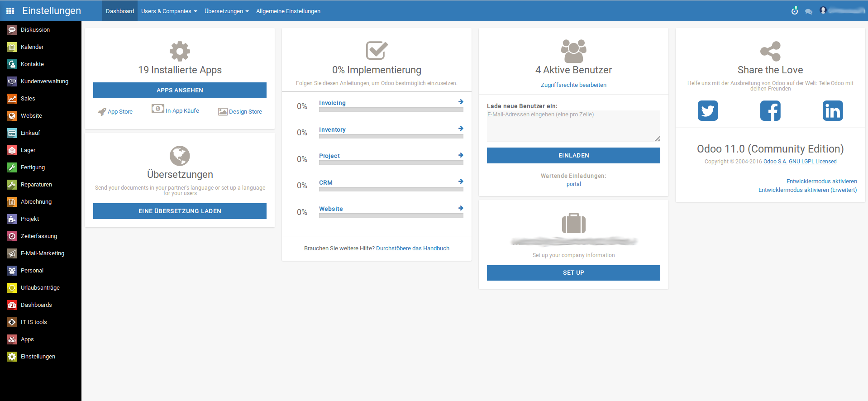
Task: Open the Invoicing implementation link
Action: point(332,103)
